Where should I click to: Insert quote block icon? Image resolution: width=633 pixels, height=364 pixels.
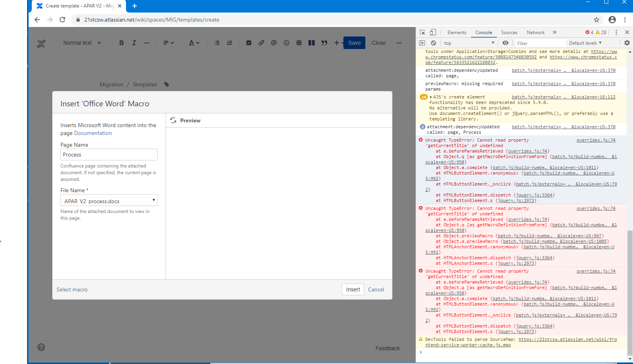[324, 43]
